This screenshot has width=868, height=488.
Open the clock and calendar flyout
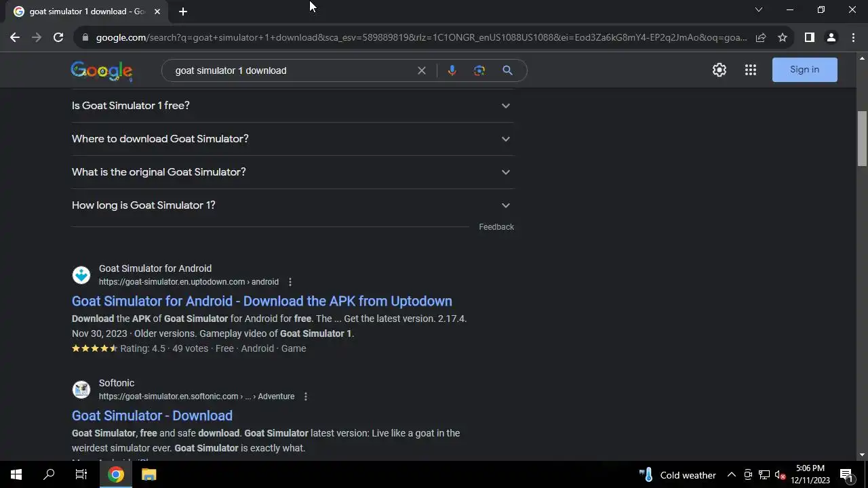810,474
